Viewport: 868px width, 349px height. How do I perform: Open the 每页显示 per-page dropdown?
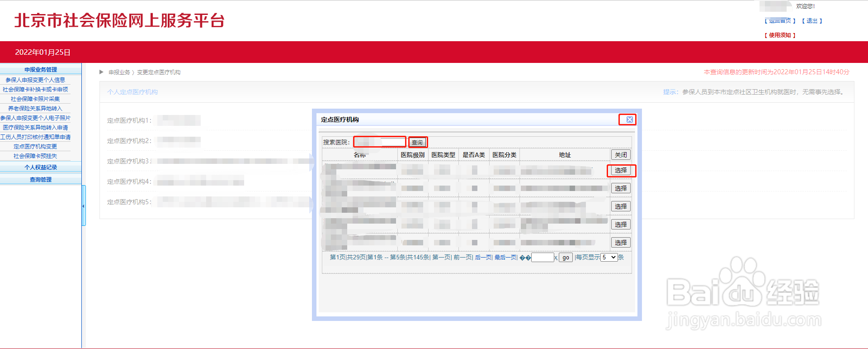point(609,257)
